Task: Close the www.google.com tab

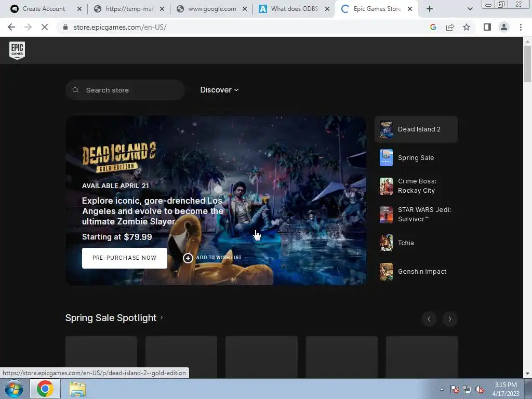Action: point(245,9)
